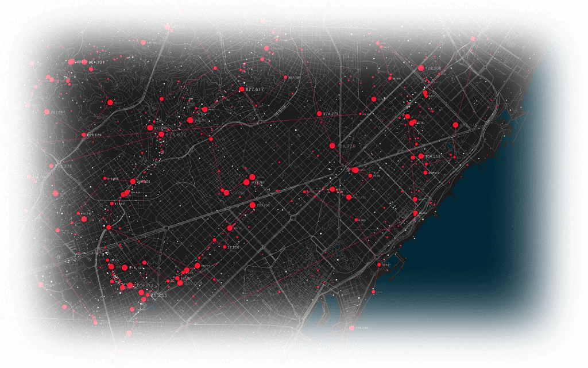
Task: Click the red node labeled 345.404
Action: tap(144, 42)
